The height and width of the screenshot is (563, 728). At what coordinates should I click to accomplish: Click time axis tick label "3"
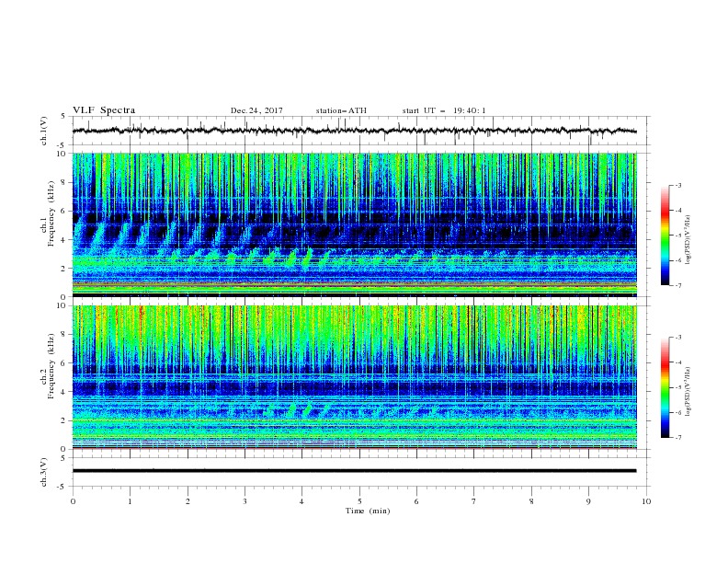[245, 501]
